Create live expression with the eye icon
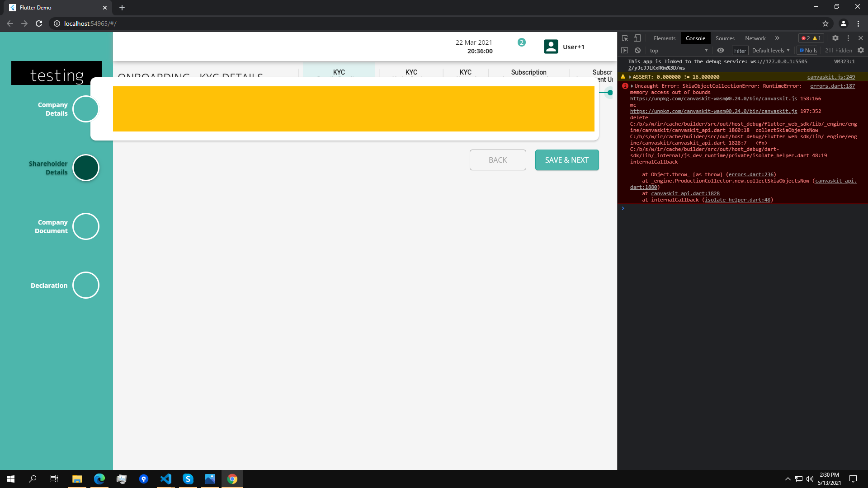The width and height of the screenshot is (868, 488). click(x=721, y=50)
